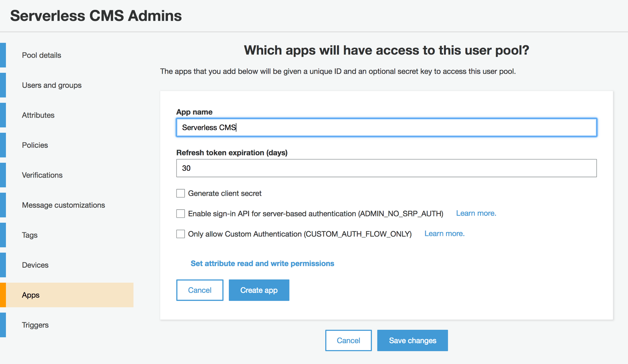Image resolution: width=628 pixels, height=364 pixels.
Task: Open Learn more link for Custom Authentication
Action: (x=444, y=234)
